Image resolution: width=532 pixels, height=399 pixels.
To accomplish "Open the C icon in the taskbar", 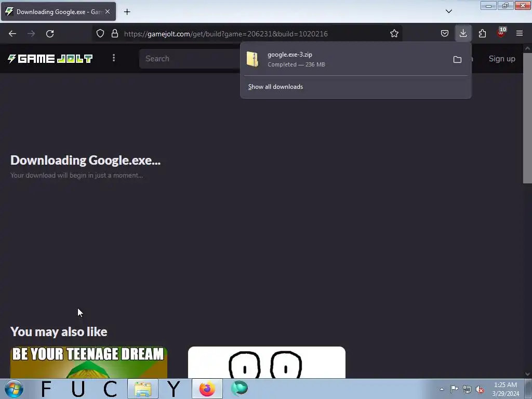I will click(x=110, y=389).
